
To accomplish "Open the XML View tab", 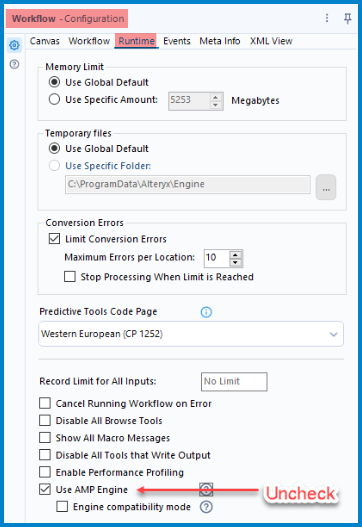I will [x=271, y=41].
